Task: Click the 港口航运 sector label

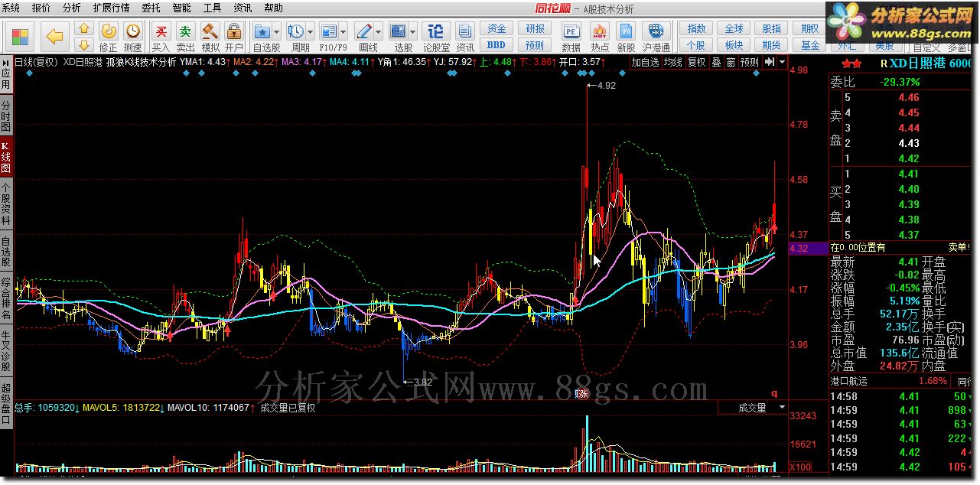Action: pos(849,380)
